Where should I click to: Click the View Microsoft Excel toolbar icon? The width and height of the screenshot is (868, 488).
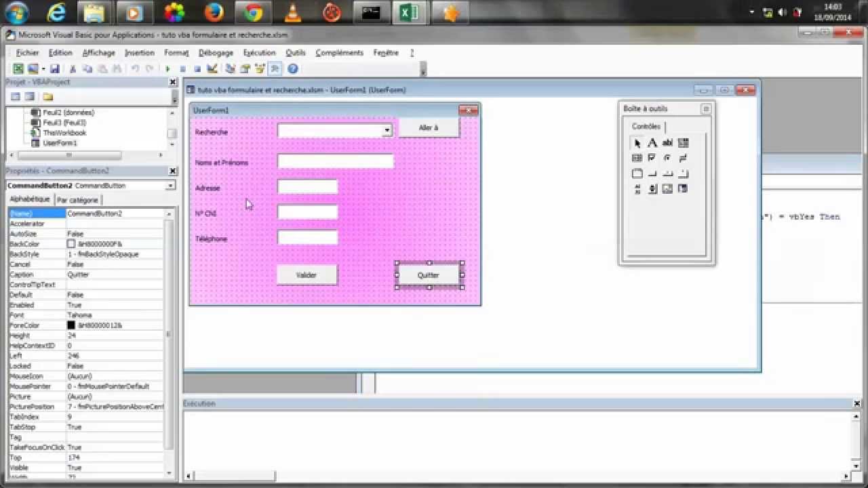18,68
